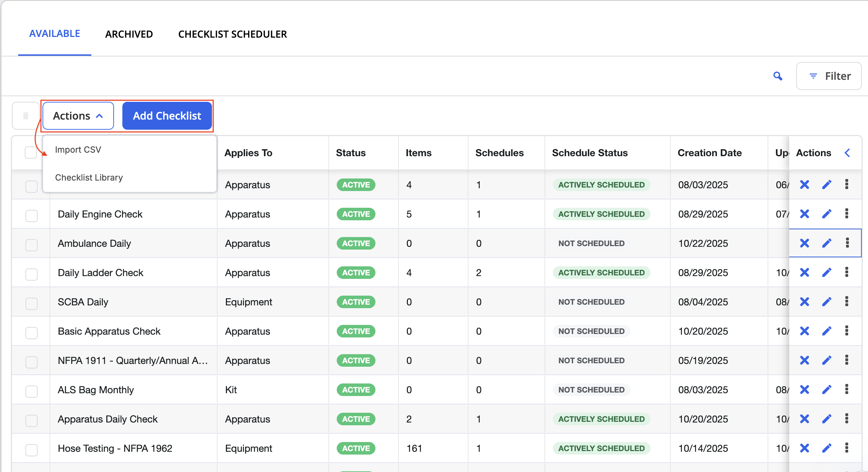868x472 pixels.
Task: Delete the Daily Engine Check row
Action: click(x=805, y=214)
